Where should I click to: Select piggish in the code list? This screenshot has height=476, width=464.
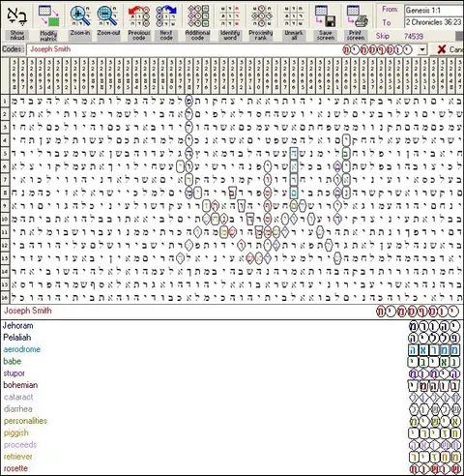16,432
